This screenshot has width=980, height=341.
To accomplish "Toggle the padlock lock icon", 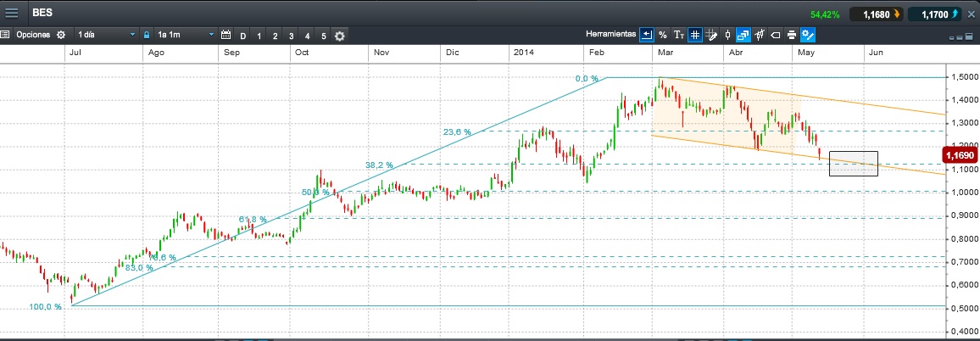I will coord(146,36).
